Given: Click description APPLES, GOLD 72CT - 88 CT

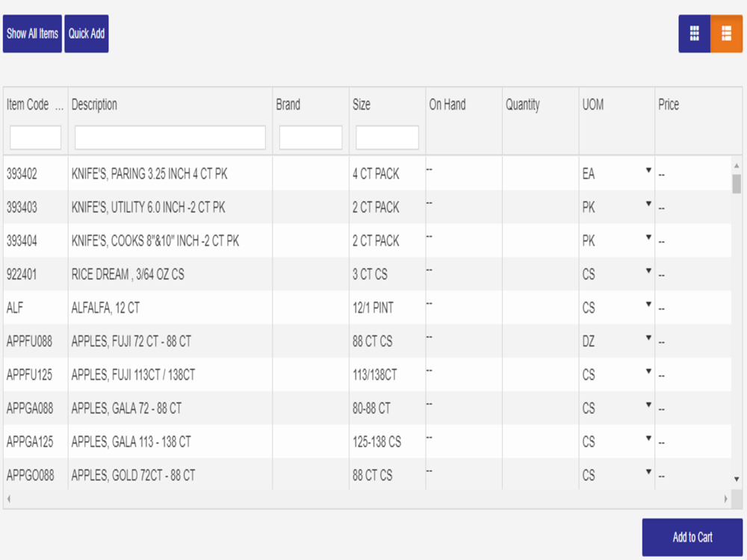Looking at the screenshot, I should tap(134, 475).
